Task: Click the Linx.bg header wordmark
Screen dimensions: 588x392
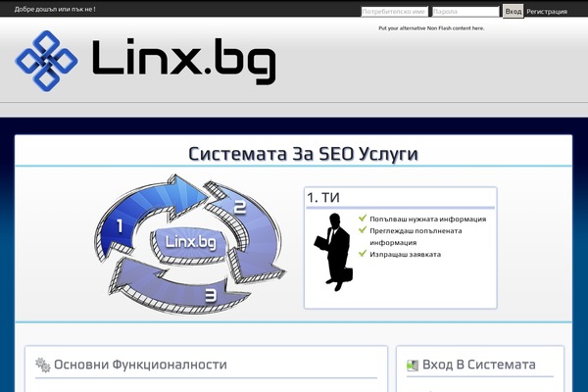Action: 184,61
